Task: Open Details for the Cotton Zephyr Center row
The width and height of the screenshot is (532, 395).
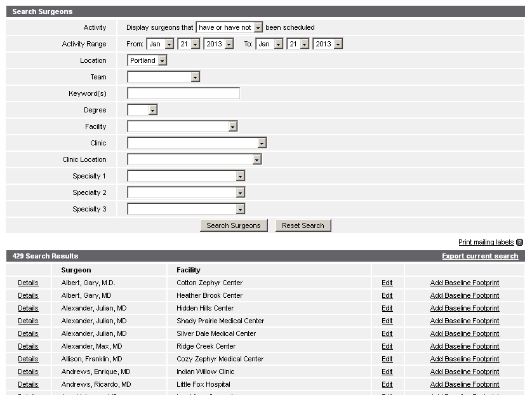Action: pyautogui.click(x=28, y=283)
